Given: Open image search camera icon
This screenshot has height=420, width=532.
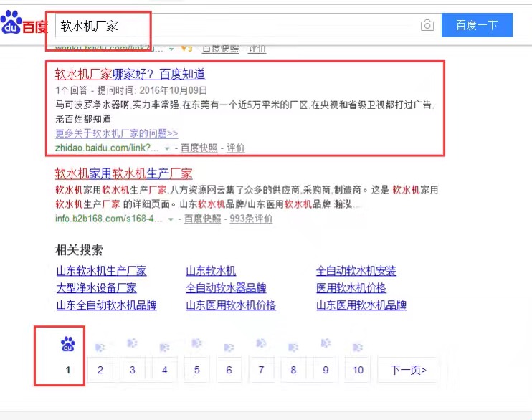Looking at the screenshot, I should coord(427,26).
